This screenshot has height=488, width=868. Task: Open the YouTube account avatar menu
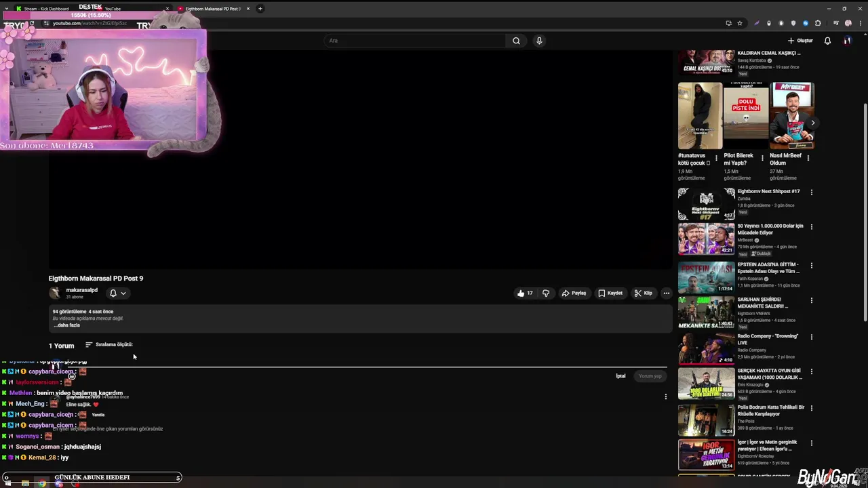(x=847, y=41)
